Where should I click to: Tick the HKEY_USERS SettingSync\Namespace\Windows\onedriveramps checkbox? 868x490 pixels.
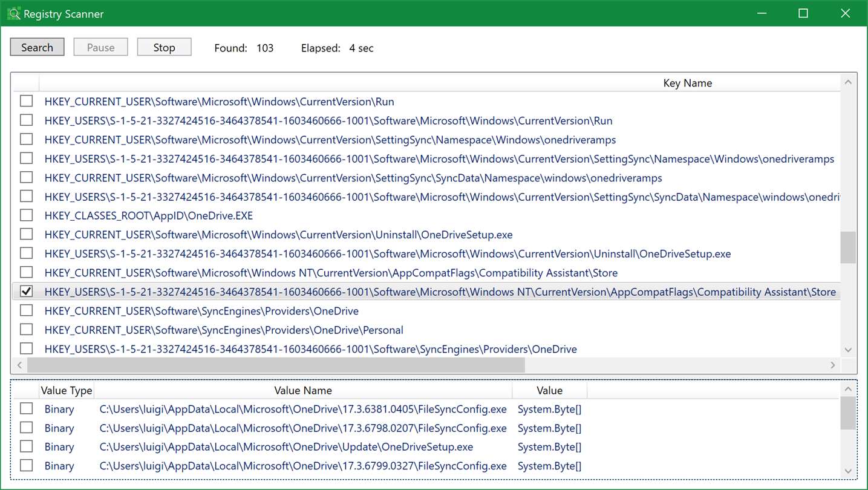tap(26, 158)
